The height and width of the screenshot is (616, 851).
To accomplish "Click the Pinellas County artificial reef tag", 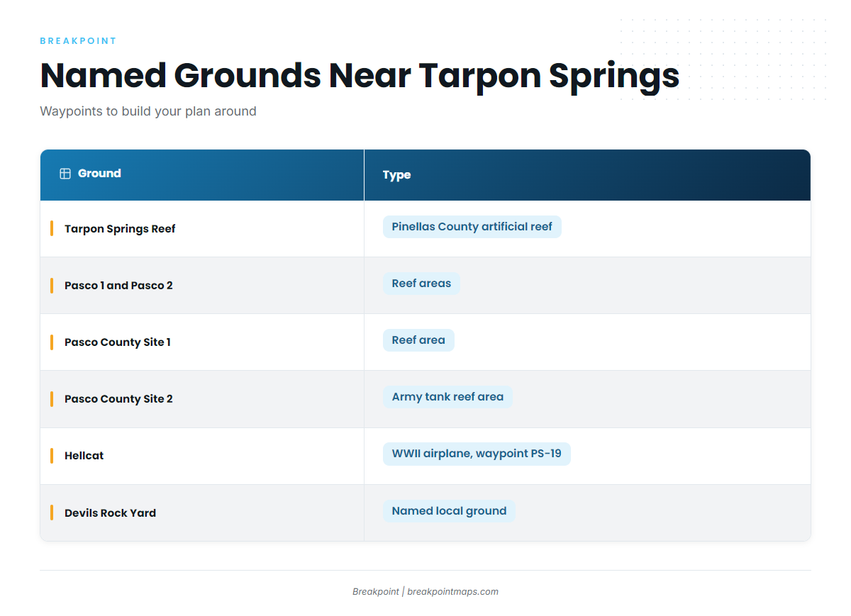I will (x=472, y=227).
